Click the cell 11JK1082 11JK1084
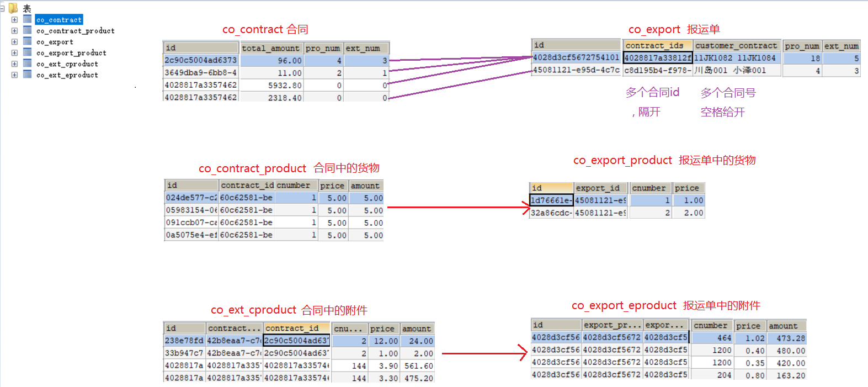Viewport: 868px width, 387px height. 737,58
